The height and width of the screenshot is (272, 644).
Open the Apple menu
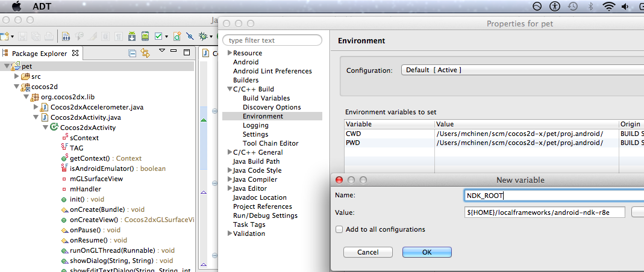pyautogui.click(x=16, y=6)
